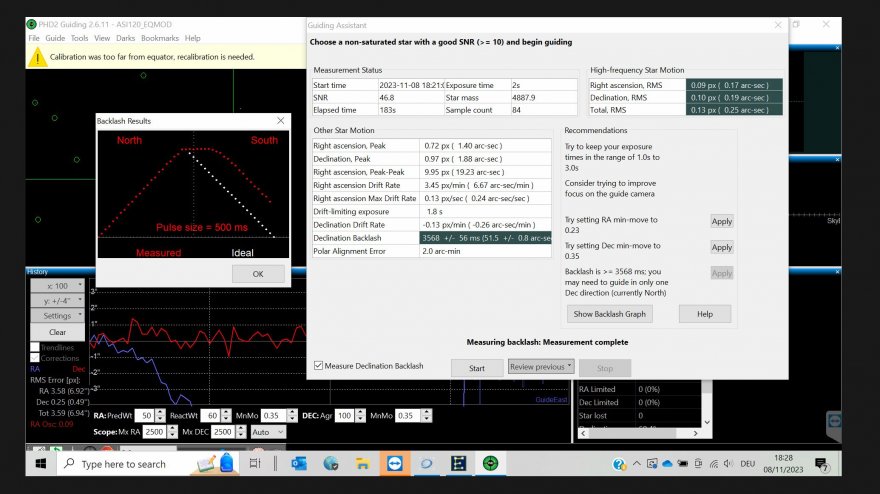
Task: Click the Guiding Assistant Help button
Action: 705,314
